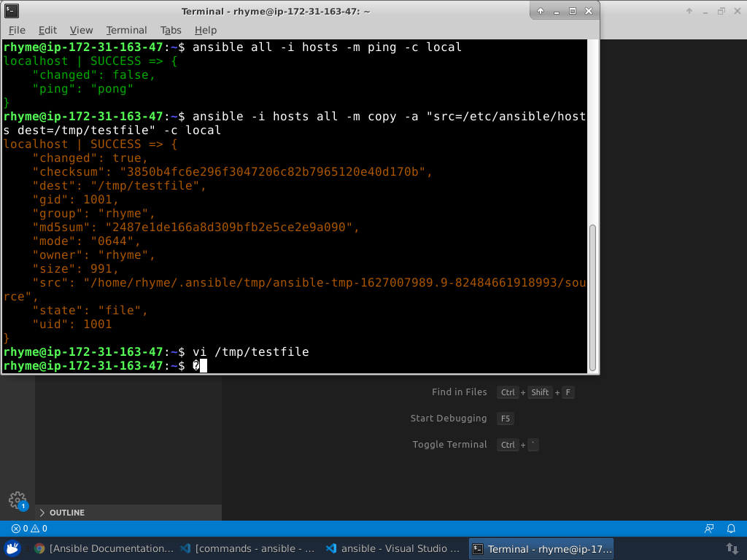The image size is (747, 560).
Task: Close the Terminal window
Action: click(589, 11)
